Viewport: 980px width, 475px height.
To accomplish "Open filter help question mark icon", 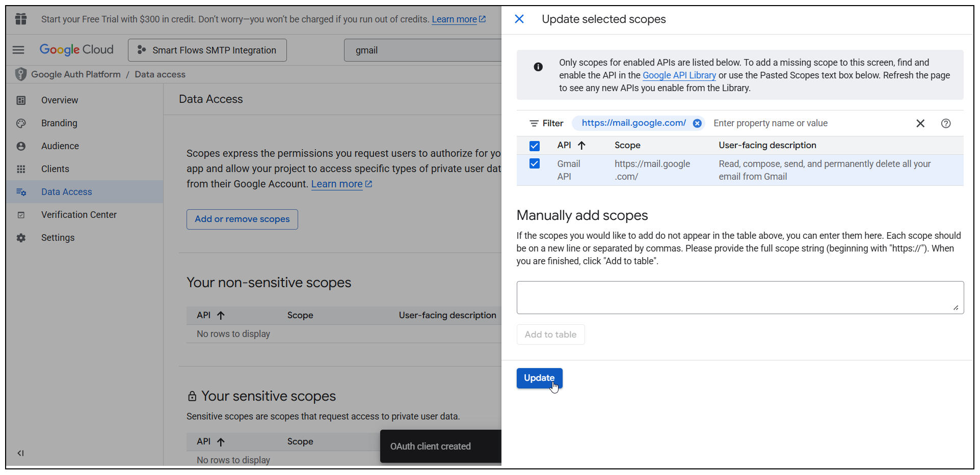I will point(946,123).
